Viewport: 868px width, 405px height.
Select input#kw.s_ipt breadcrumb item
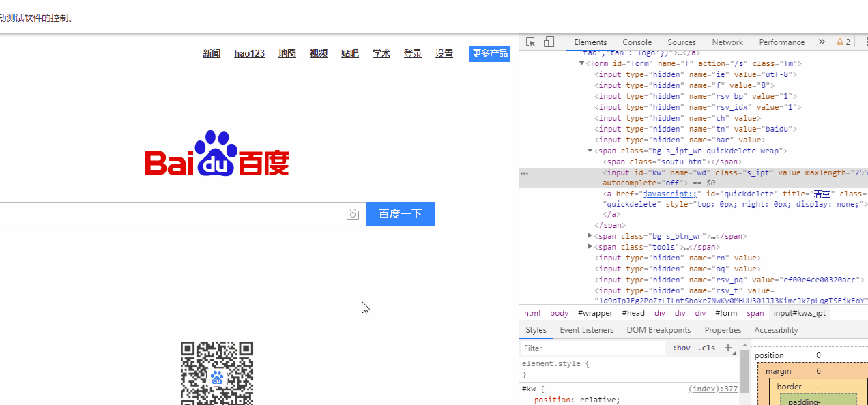(799, 313)
